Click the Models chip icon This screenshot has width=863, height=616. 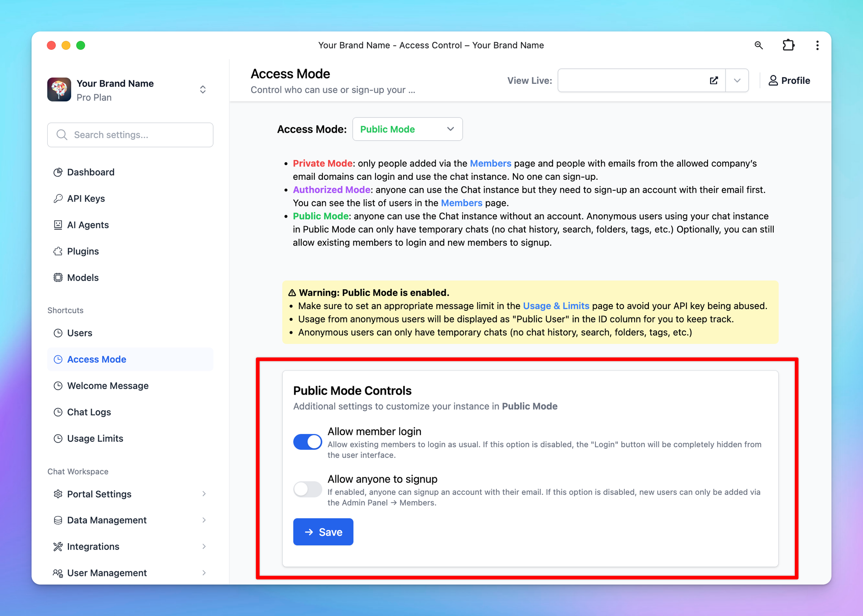tap(58, 277)
